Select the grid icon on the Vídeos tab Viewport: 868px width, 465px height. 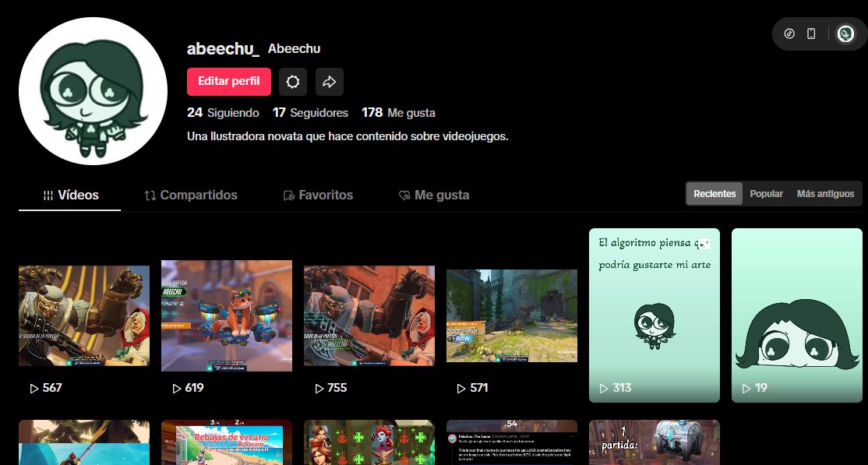click(48, 195)
